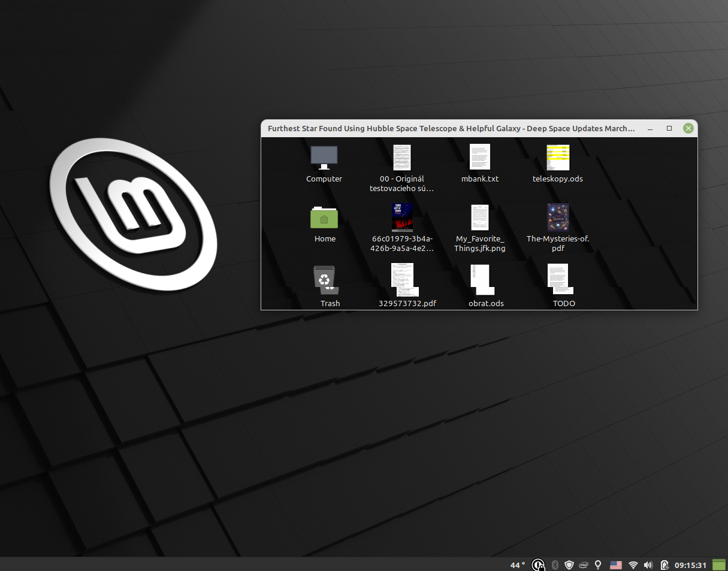Minimize the Furthest Star Found window
This screenshot has width=728, height=571.
[650, 128]
